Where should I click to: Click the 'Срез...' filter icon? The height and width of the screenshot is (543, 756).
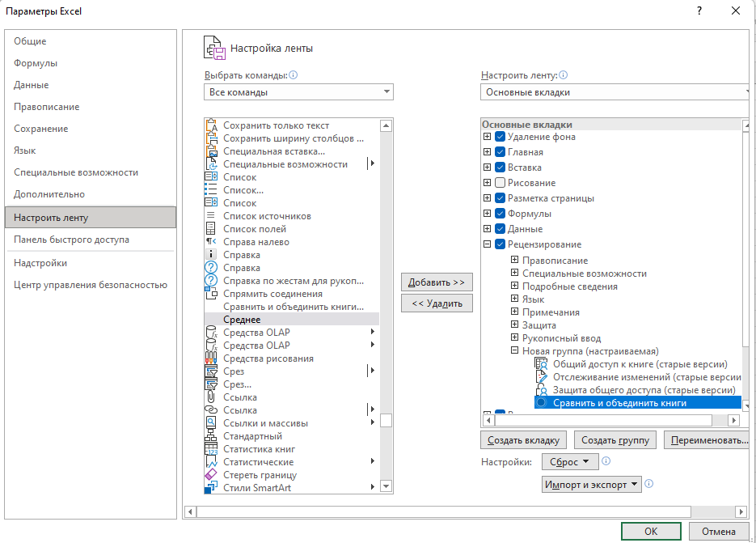click(x=211, y=384)
